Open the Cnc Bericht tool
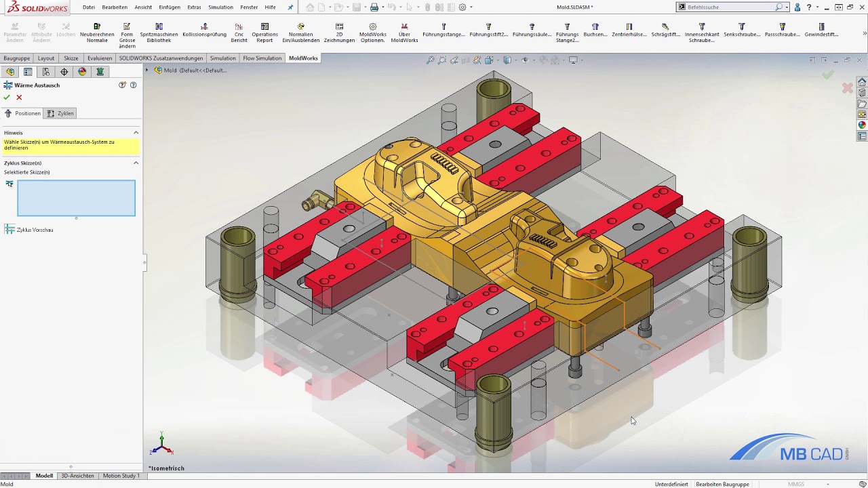 (x=239, y=33)
